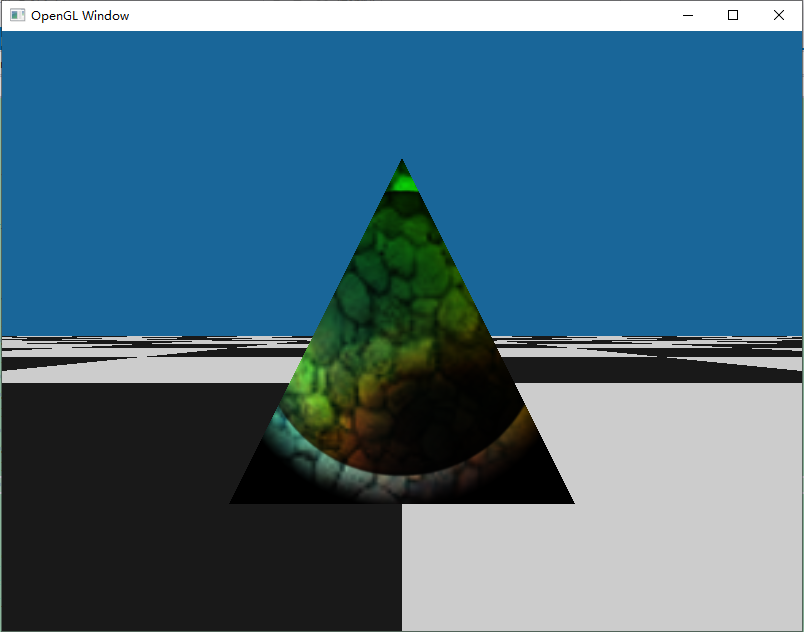This screenshot has height=632, width=804.
Task: Select the green tip of the cone
Action: point(402,180)
